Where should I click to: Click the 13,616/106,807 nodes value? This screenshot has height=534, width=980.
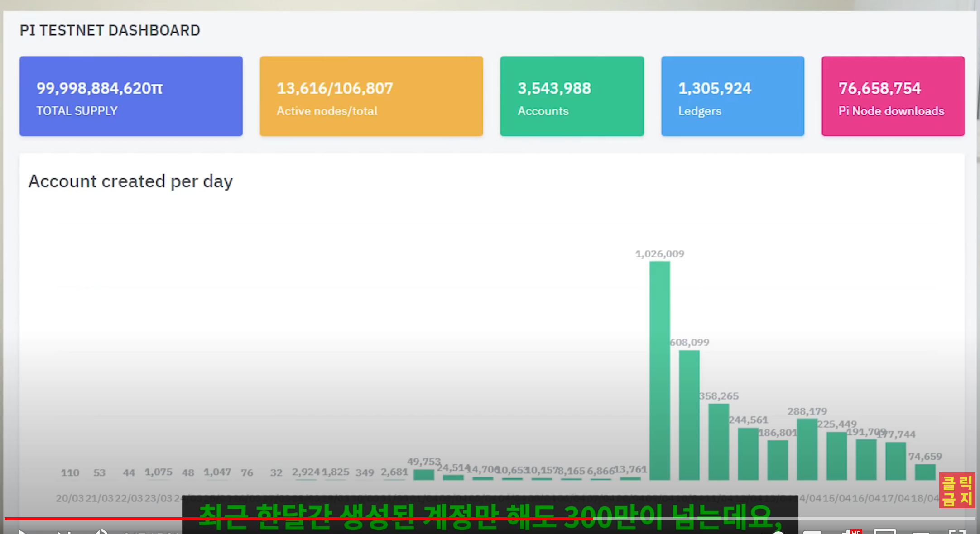tap(335, 88)
